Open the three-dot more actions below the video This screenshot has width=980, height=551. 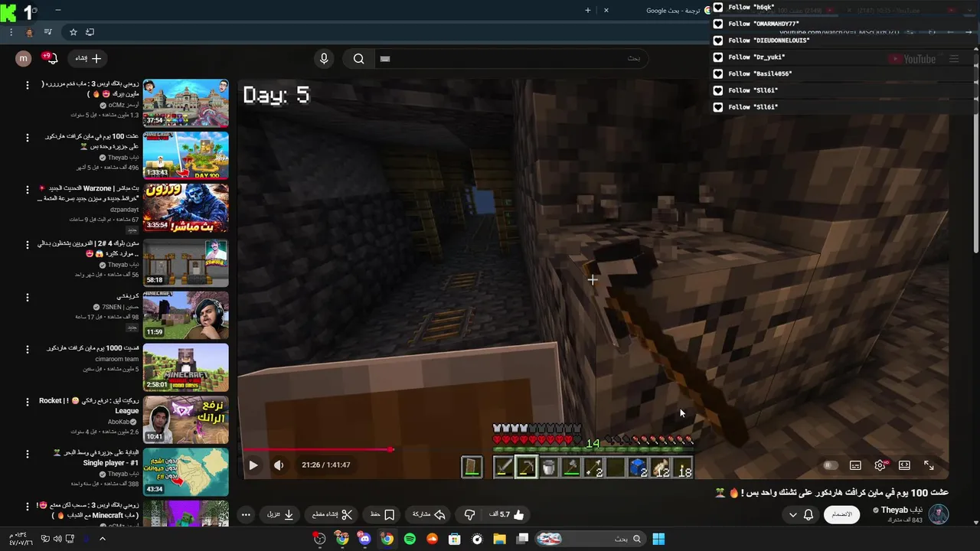pos(246,515)
